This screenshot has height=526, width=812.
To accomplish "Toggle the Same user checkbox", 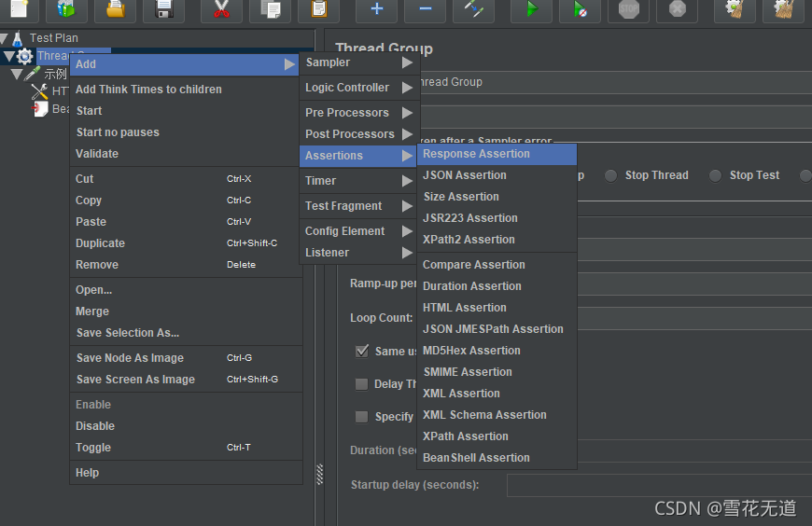I will [x=362, y=351].
